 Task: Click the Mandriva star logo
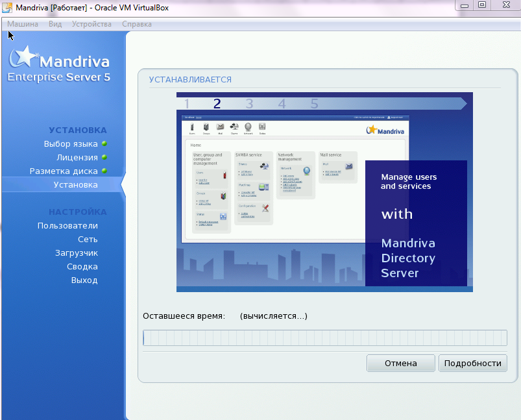pyautogui.click(x=23, y=56)
